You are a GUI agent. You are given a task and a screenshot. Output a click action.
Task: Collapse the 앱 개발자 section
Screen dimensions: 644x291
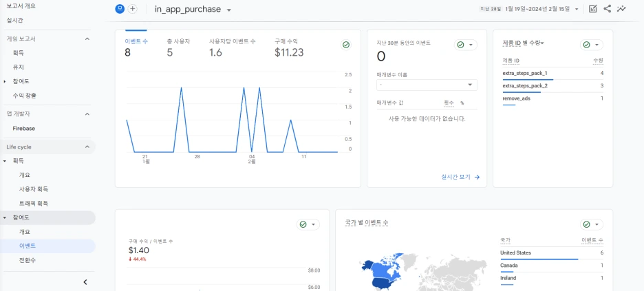pos(87,114)
